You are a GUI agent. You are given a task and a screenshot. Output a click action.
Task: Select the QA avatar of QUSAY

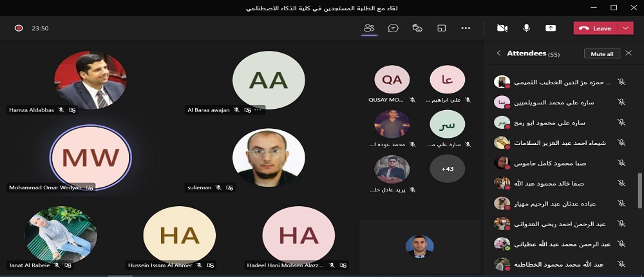click(x=392, y=80)
